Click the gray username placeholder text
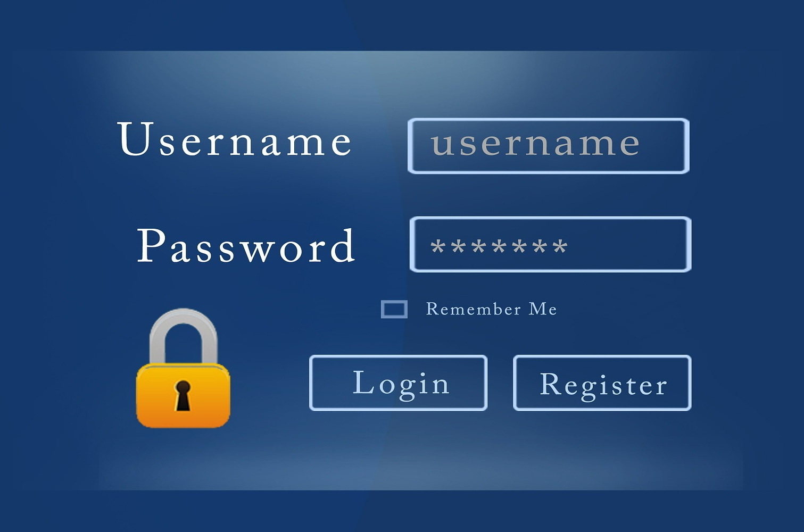Image resolution: width=804 pixels, height=532 pixels. [x=535, y=143]
